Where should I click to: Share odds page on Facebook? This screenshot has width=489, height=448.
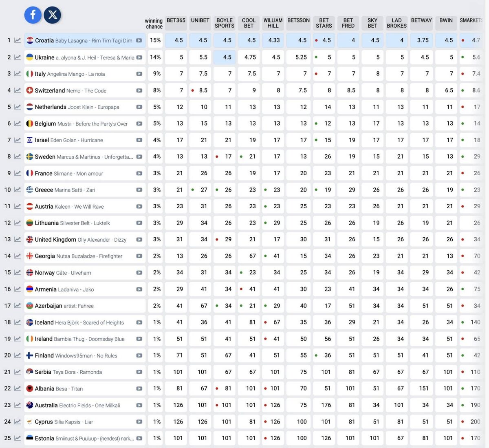[x=33, y=15]
